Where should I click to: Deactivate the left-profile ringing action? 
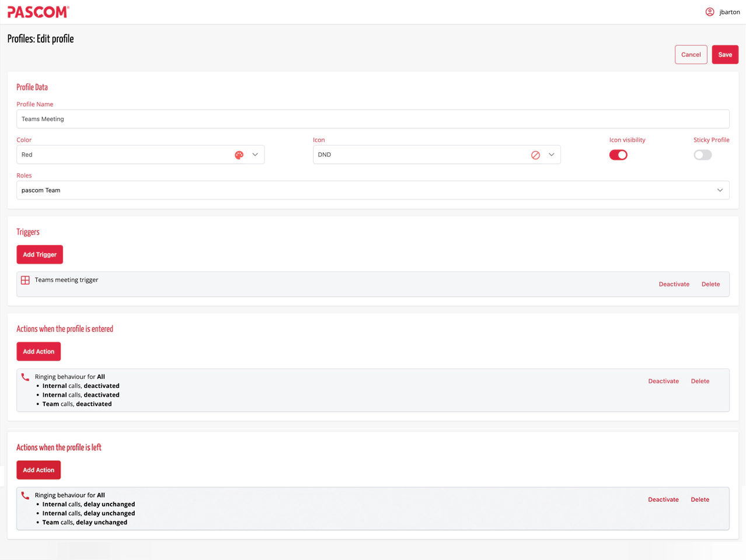tap(664, 499)
